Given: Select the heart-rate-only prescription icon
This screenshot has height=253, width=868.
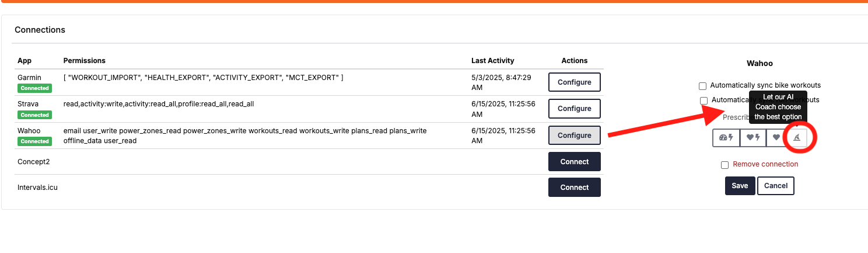Looking at the screenshot, I should [776, 138].
